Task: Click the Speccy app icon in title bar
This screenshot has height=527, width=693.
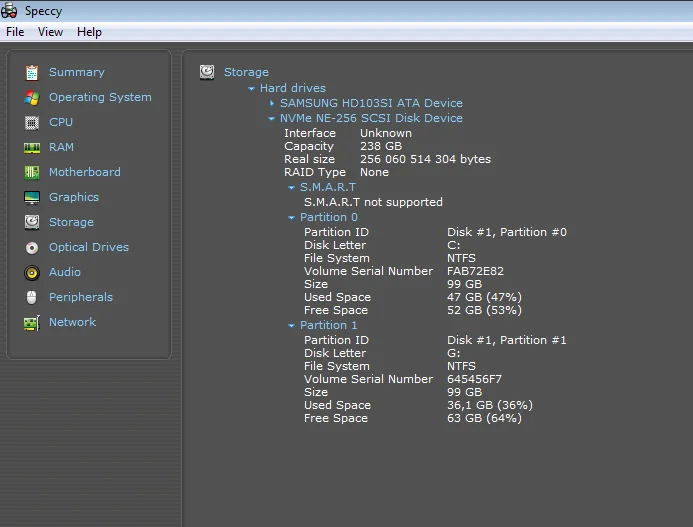Action: point(9,11)
